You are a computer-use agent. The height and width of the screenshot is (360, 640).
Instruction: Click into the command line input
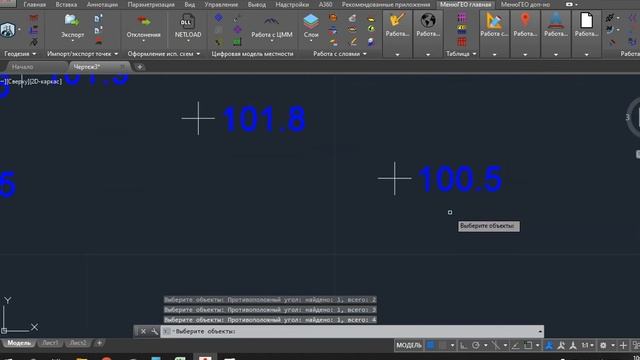tap(351, 331)
